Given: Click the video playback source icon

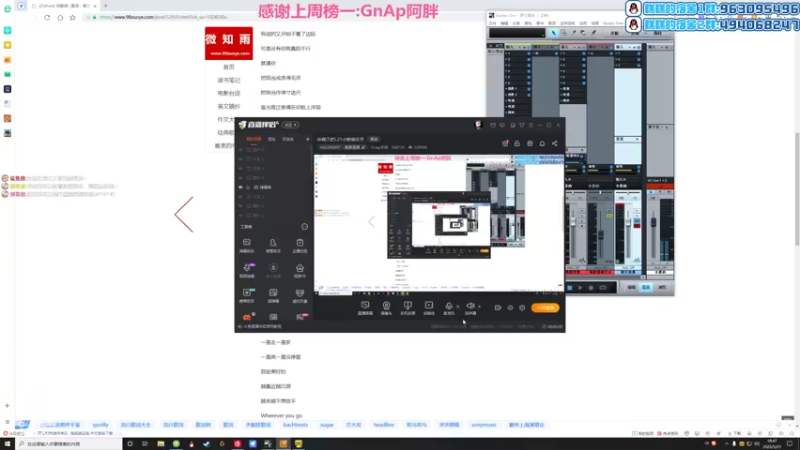Looking at the screenshot, I should 429,306.
